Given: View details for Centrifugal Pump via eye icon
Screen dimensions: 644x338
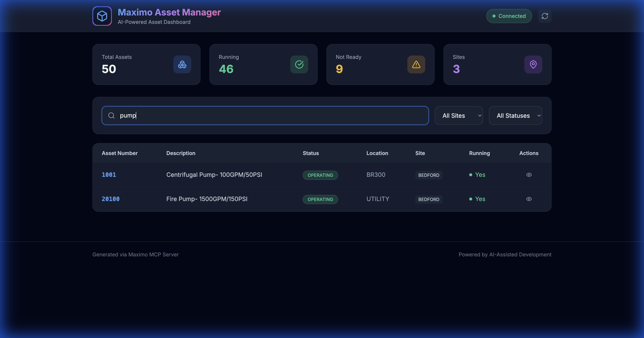Looking at the screenshot, I should tap(529, 175).
